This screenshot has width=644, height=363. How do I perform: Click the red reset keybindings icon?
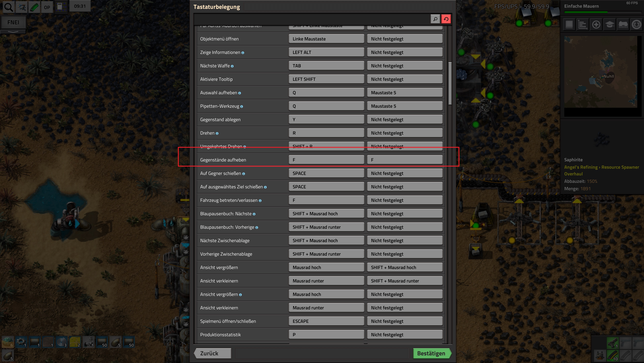446,19
